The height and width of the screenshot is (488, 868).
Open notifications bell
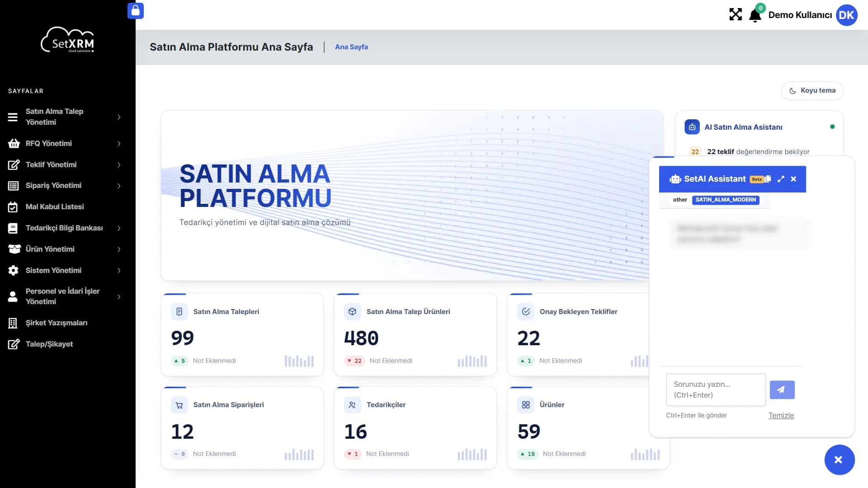[x=755, y=15]
